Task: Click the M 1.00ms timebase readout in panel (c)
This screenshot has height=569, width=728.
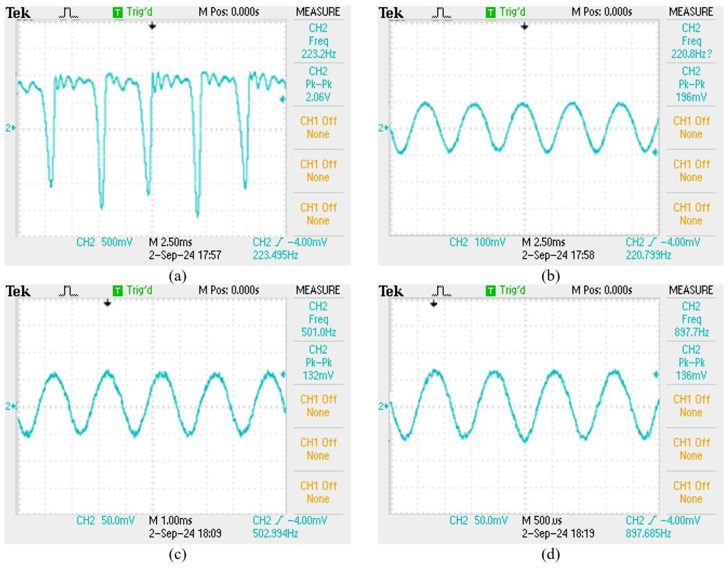Action: (x=170, y=520)
